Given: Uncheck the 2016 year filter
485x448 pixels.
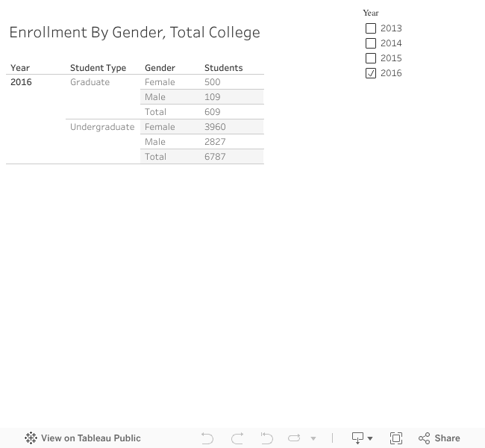Looking at the screenshot, I should click(371, 73).
